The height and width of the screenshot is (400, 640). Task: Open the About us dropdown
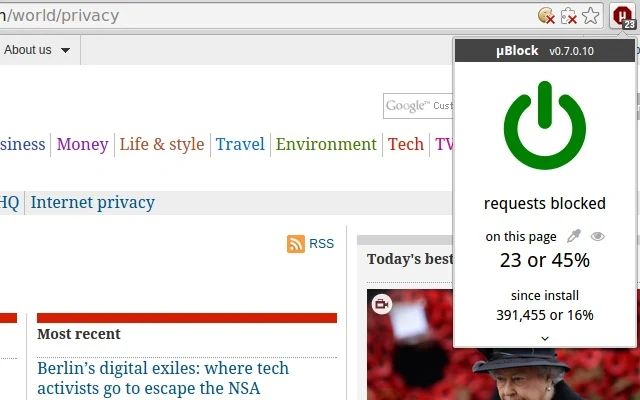click(37, 50)
